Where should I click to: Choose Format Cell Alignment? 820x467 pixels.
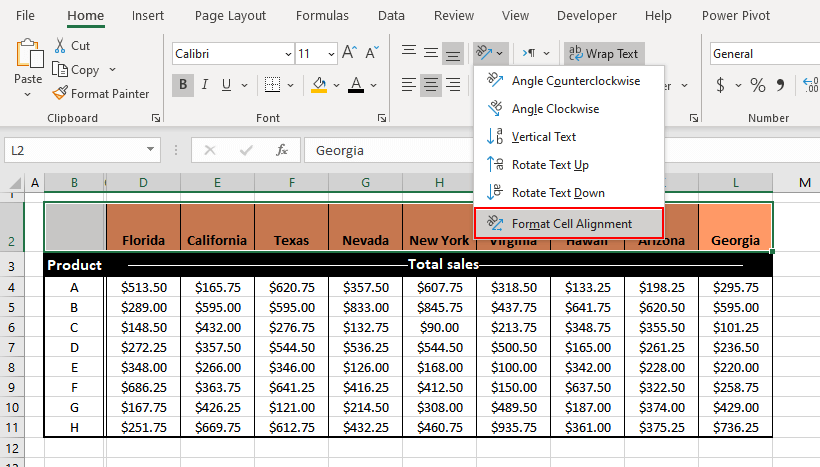point(569,223)
